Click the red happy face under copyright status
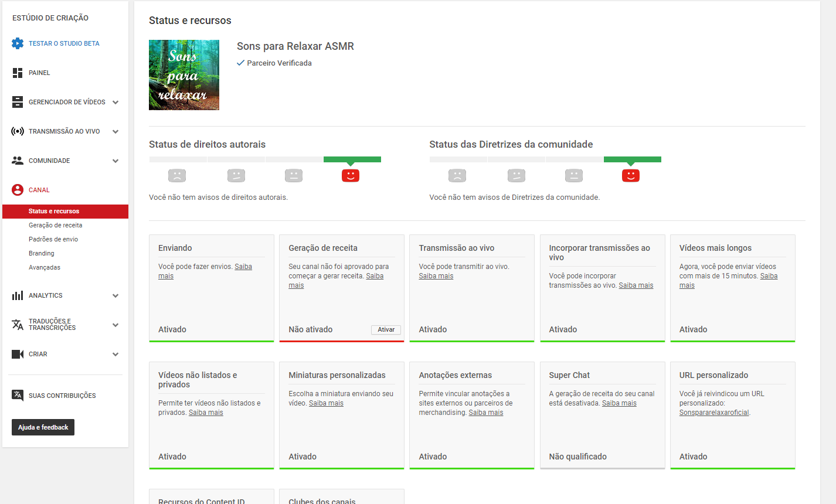The height and width of the screenshot is (504, 836). click(x=351, y=175)
